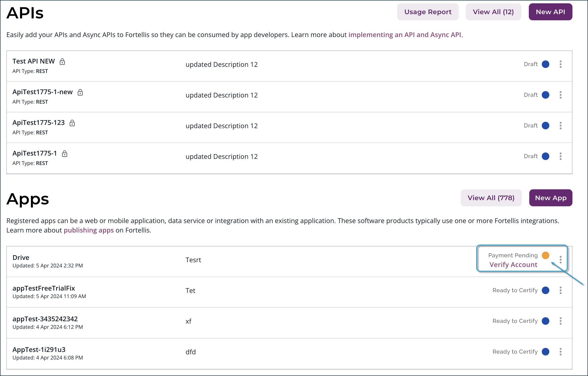
Task: Open three-dot menu for Test API NEW
Action: tap(560, 64)
